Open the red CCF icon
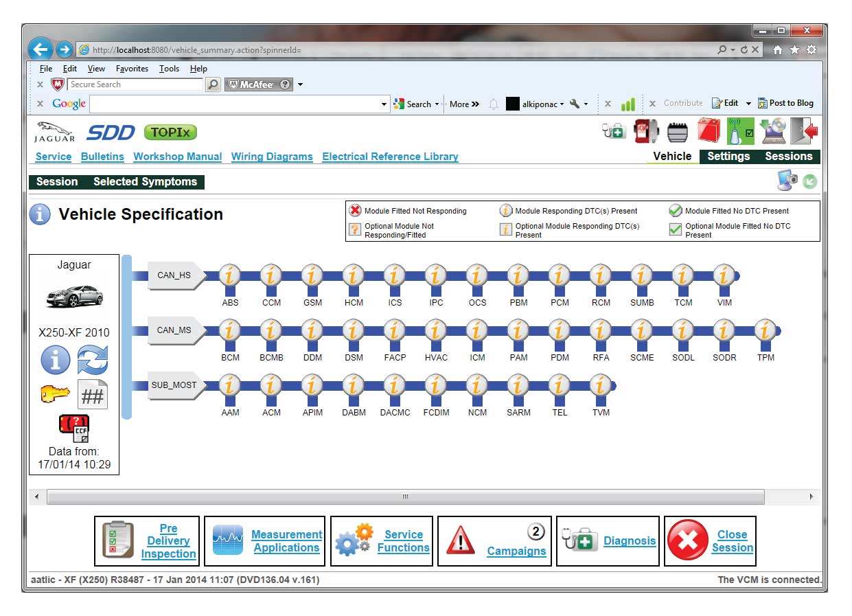 click(74, 429)
